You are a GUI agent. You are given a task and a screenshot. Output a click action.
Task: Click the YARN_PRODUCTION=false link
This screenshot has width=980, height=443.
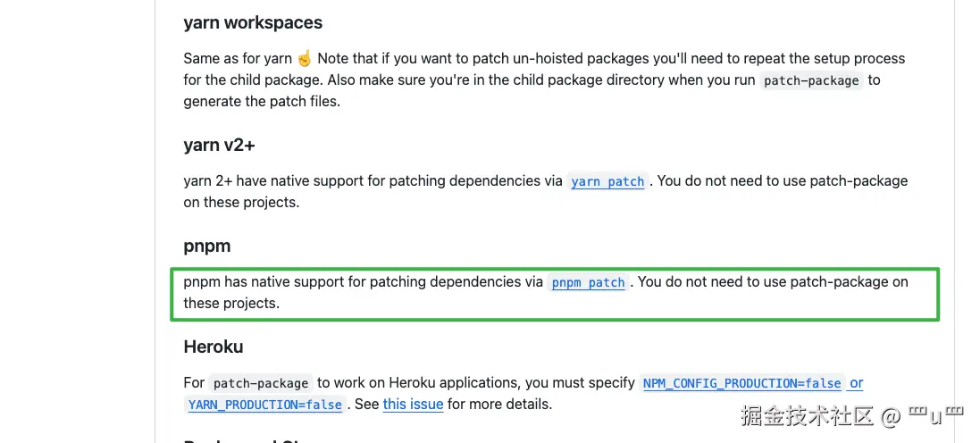click(x=265, y=405)
